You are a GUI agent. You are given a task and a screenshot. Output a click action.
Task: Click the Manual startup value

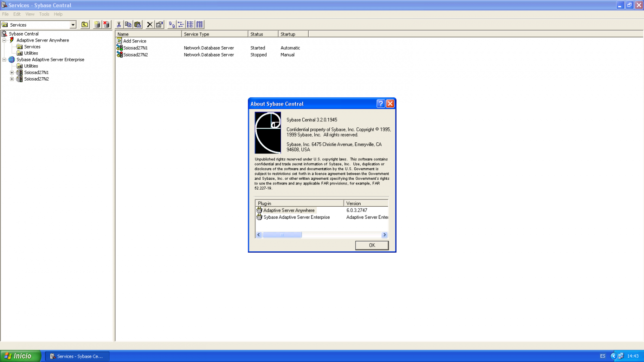point(287,54)
